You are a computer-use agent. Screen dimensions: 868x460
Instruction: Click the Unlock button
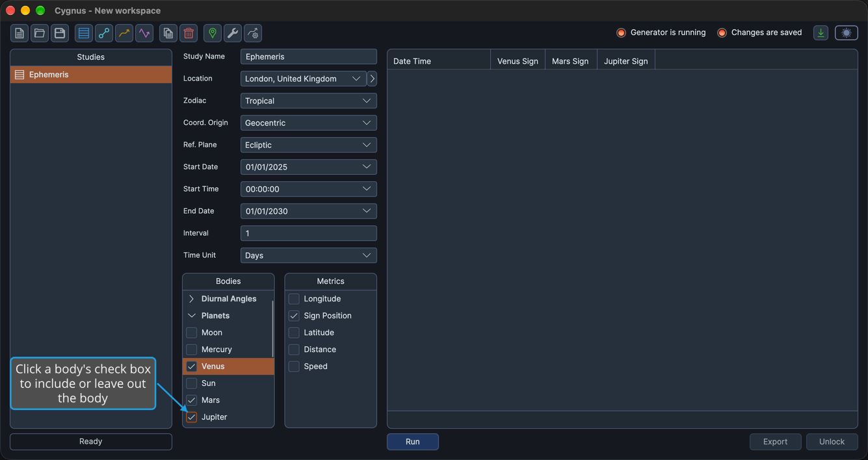point(832,442)
